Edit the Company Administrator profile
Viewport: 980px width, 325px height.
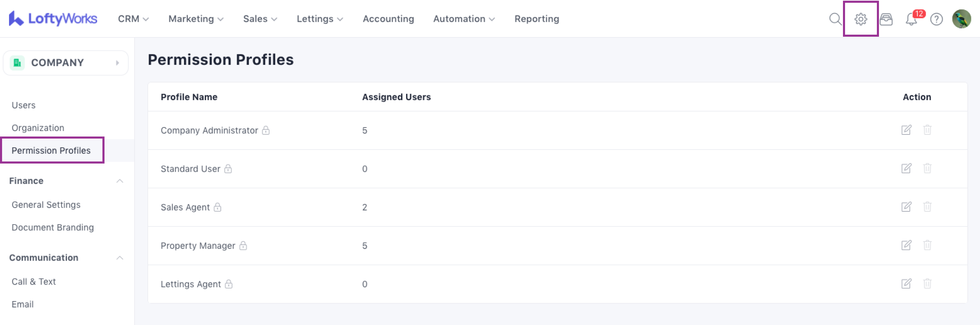(x=906, y=130)
